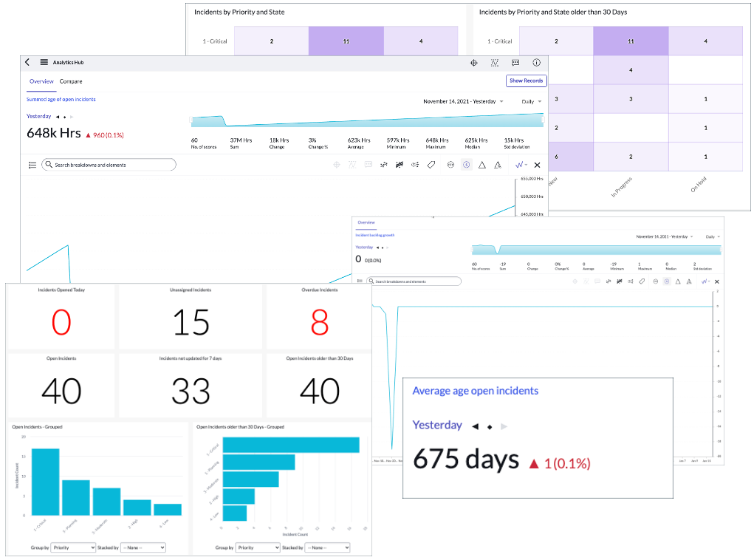Image resolution: width=754 pixels, height=560 pixels.
Task: Open the waveform chart type dropdown in the toolbar
Action: (x=521, y=165)
